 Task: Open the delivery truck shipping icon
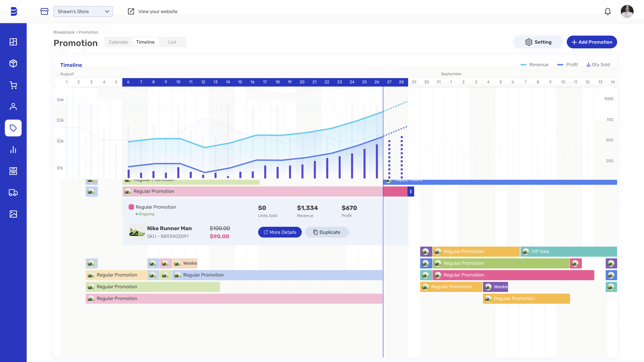(x=13, y=193)
